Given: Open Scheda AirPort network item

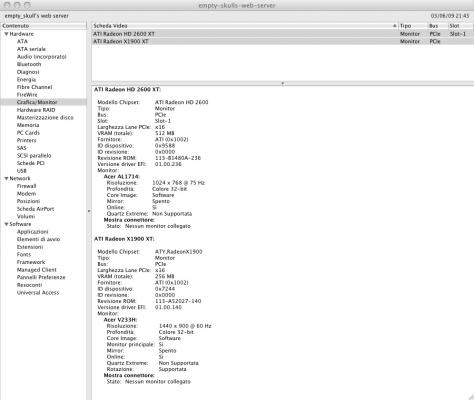Looking at the screenshot, I should pyautogui.click(x=35, y=209).
